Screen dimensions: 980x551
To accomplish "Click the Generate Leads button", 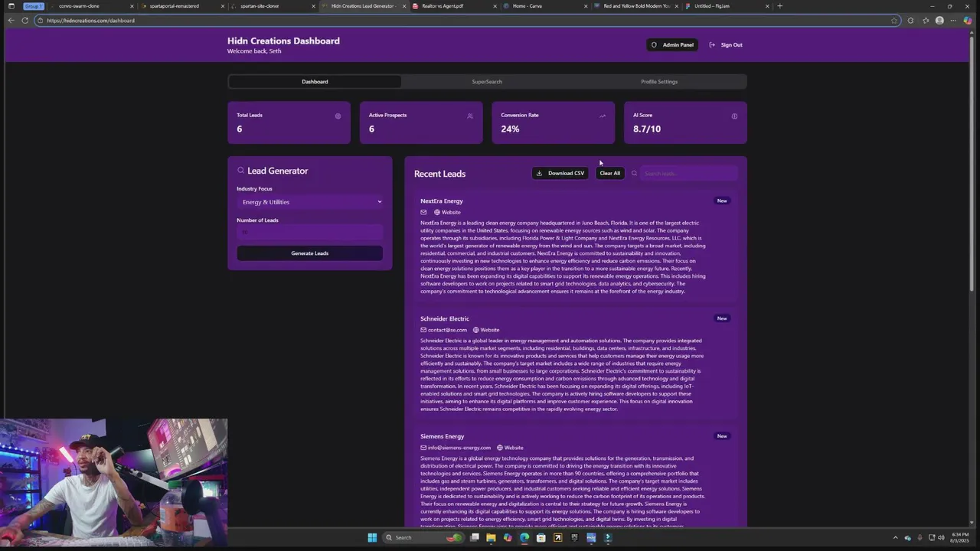I will click(x=309, y=253).
